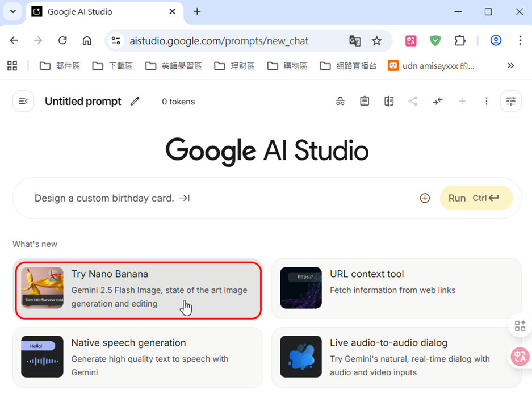
Task: Open the Chrome profile icon
Action: (x=496, y=41)
